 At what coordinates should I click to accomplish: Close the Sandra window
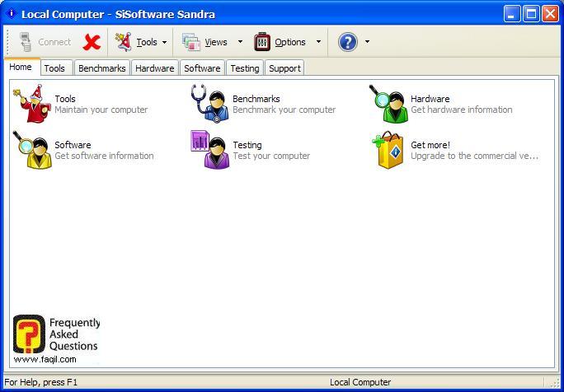pyautogui.click(x=550, y=14)
